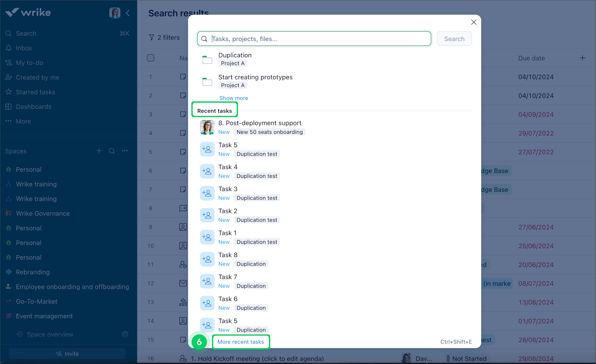596x364 pixels.
Task: Search spaces using the magnifier icon
Action: [x=112, y=151]
